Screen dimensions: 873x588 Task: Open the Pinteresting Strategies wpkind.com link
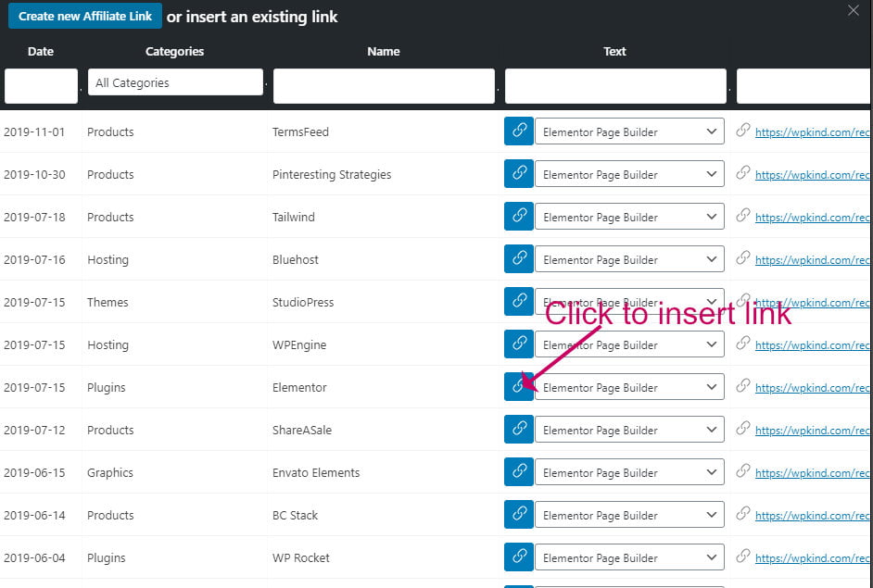click(812, 175)
